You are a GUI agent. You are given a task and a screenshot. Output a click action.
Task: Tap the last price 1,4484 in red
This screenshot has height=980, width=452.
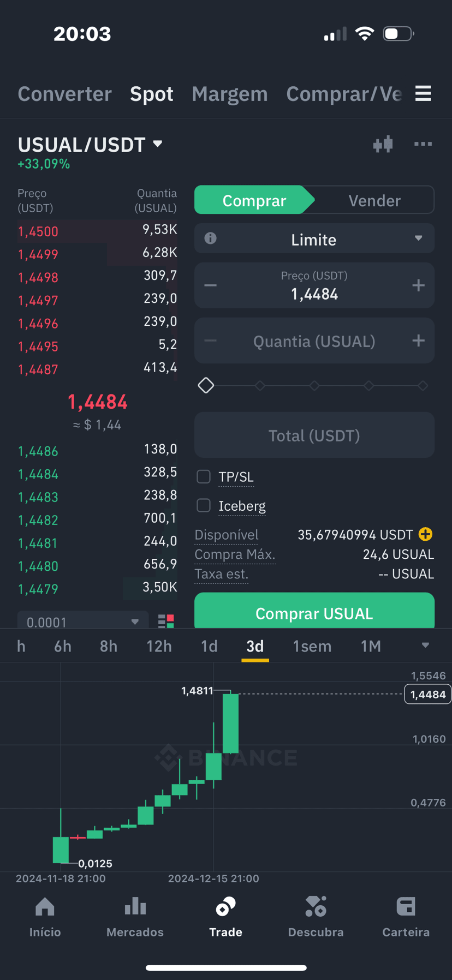(97, 402)
